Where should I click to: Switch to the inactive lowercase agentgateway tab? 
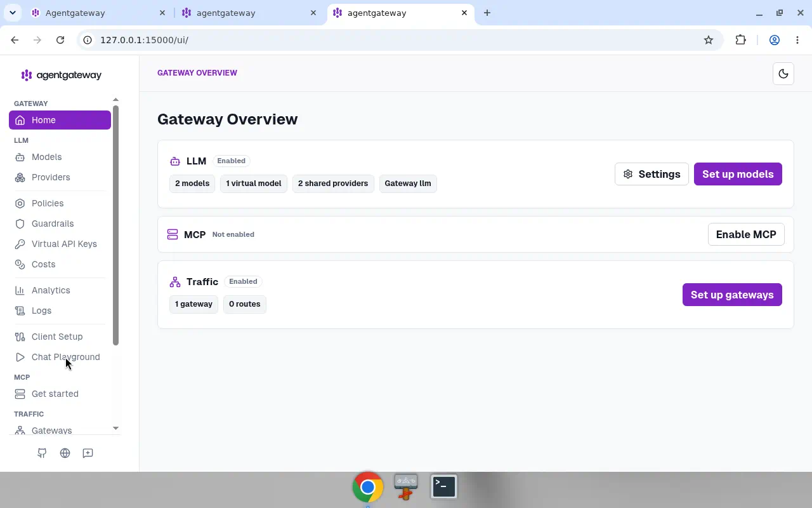249,13
